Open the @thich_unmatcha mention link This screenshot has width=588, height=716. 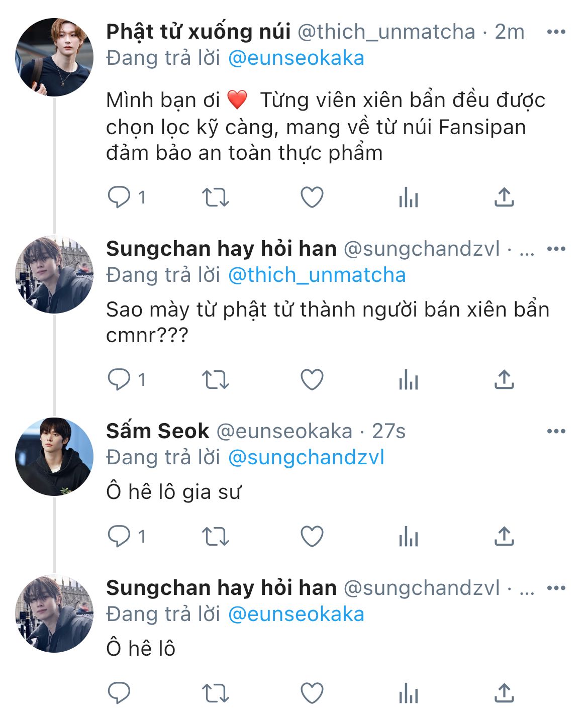317,275
